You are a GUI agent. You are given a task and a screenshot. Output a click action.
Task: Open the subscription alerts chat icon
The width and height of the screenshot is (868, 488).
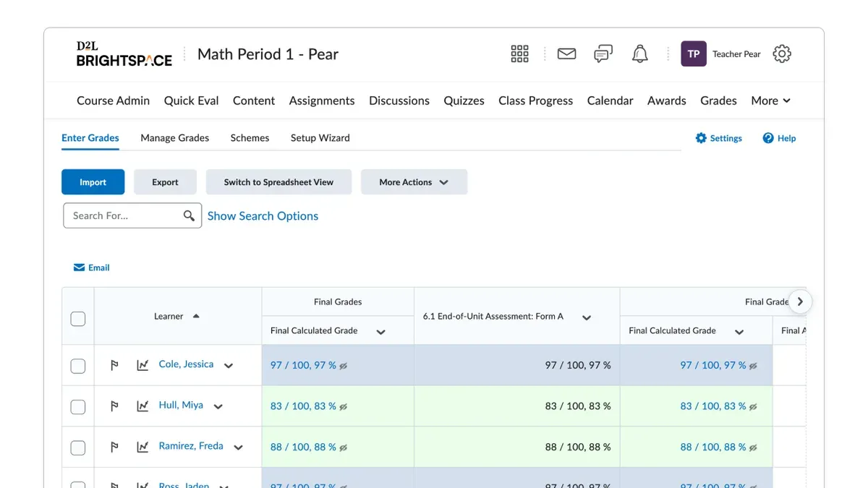(603, 54)
